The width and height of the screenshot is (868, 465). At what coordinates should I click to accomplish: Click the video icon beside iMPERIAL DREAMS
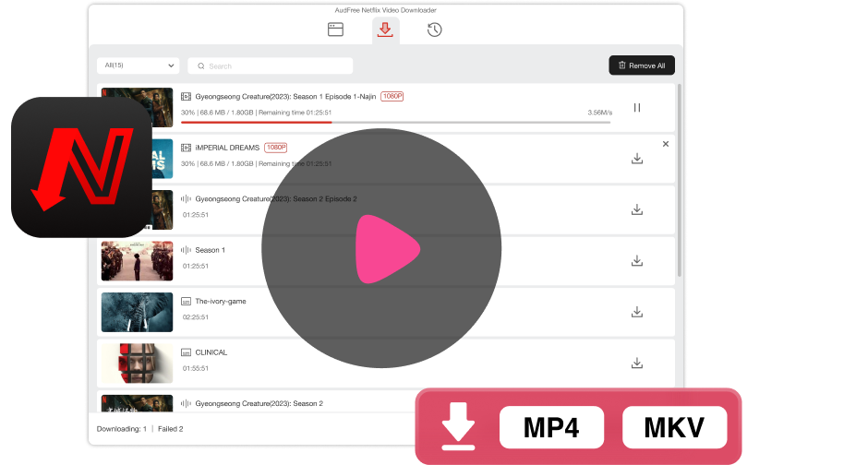click(186, 148)
